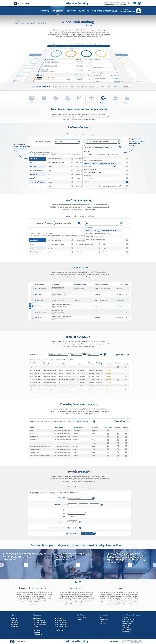156x644 pixels.
Task: Choose Ναι for Δέσμευση ποσού μεταφοράς
Action: pyautogui.click(x=68, y=528)
